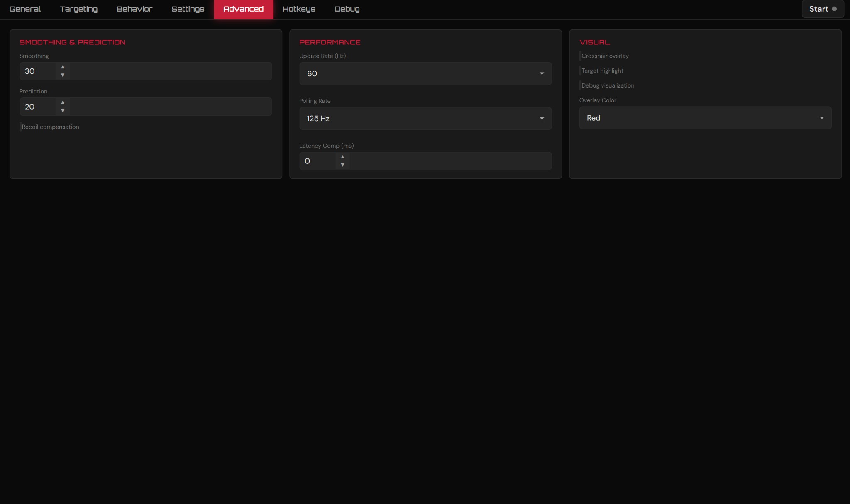850x504 pixels.
Task: Turn on Debug visualization checkbox
Action: point(580,86)
